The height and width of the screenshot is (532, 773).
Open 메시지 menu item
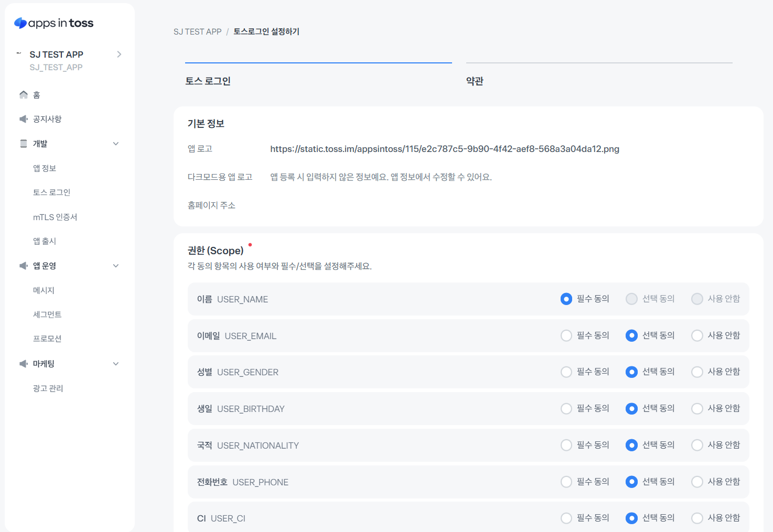coord(44,290)
